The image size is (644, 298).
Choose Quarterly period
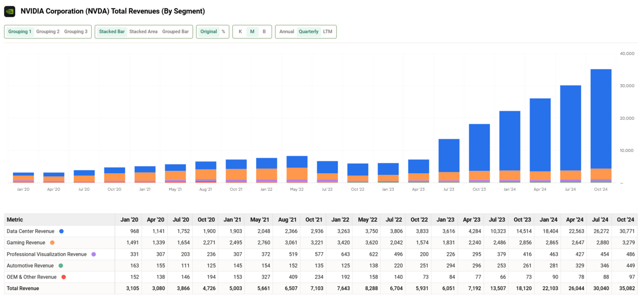[x=309, y=31]
